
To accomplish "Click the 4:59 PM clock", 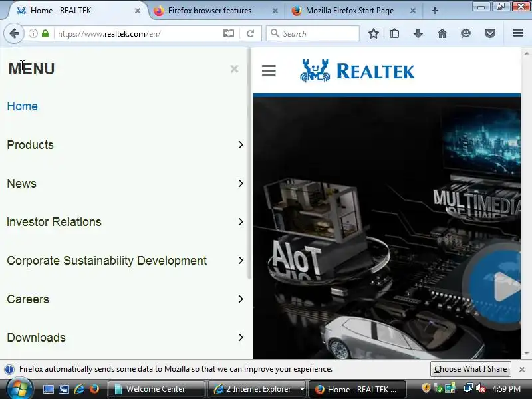I will [506, 389].
